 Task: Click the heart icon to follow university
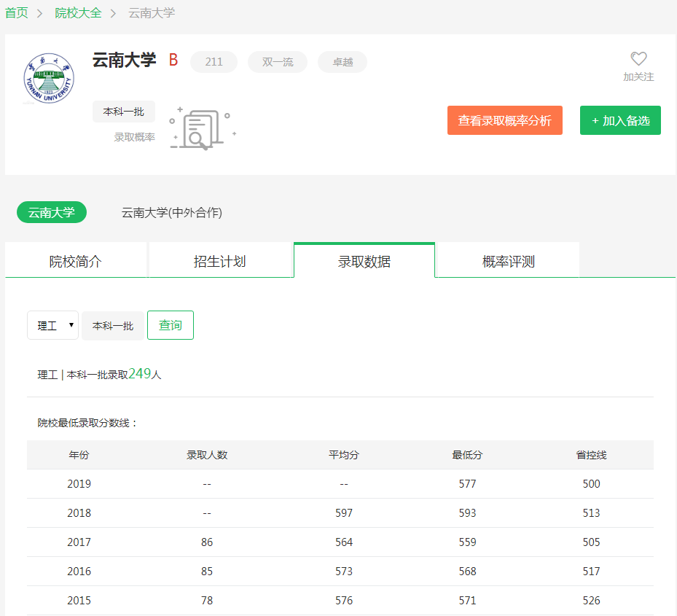tap(638, 60)
